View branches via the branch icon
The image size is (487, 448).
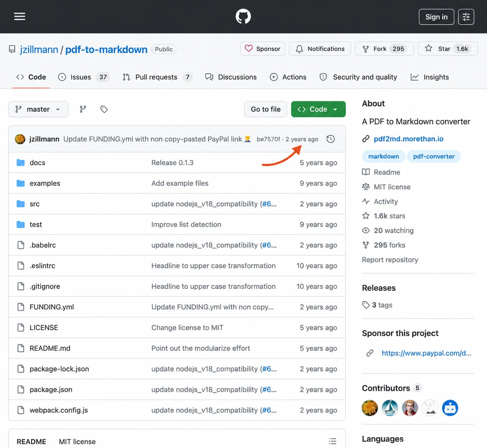point(83,109)
